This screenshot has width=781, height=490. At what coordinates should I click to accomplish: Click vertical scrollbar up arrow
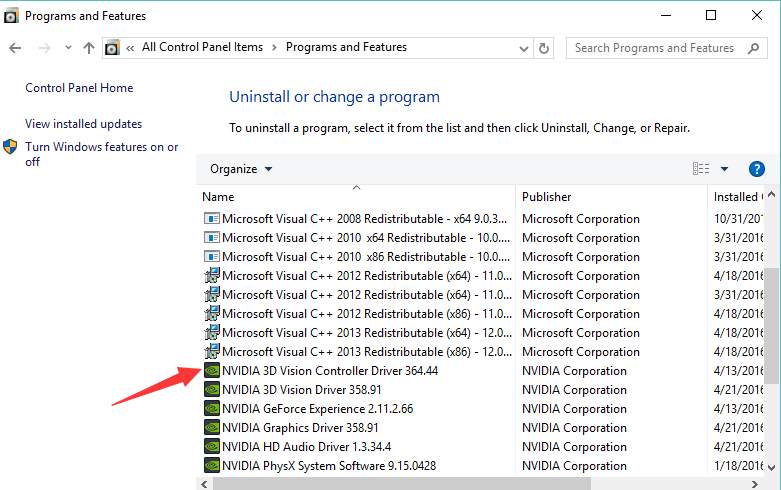[x=772, y=195]
